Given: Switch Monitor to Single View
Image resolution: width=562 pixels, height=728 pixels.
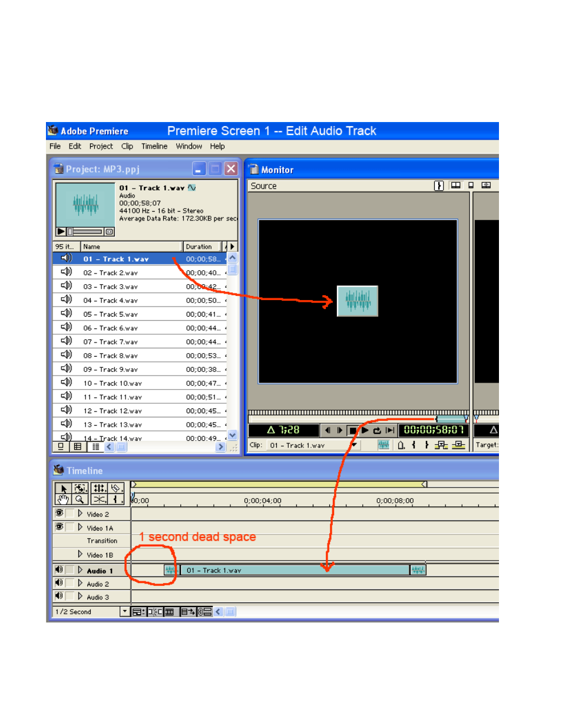Looking at the screenshot, I should (471, 186).
